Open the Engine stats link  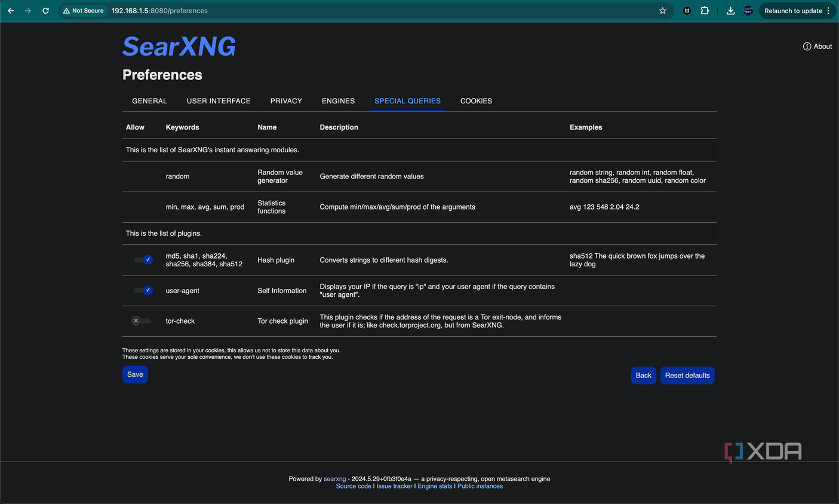coord(435,486)
